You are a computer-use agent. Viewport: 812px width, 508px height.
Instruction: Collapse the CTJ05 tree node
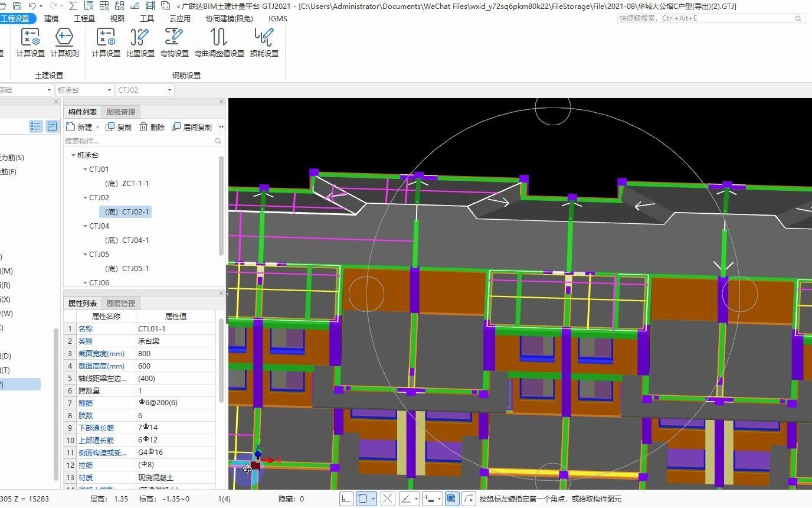85,255
